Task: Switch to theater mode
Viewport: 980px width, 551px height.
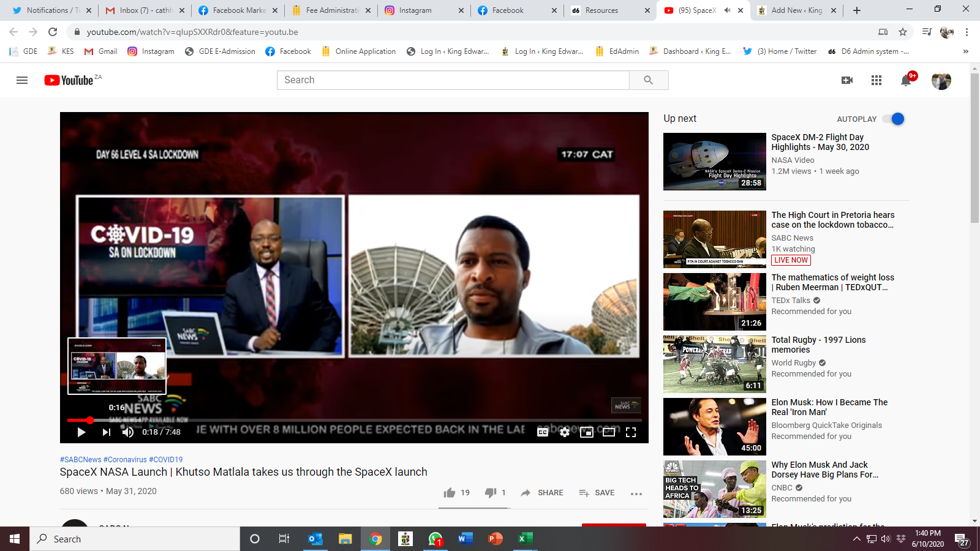Action: (x=608, y=432)
